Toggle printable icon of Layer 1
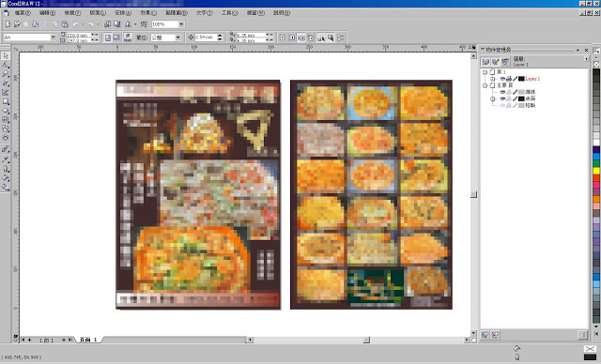Screen dimensions: 601x364 click(509, 79)
